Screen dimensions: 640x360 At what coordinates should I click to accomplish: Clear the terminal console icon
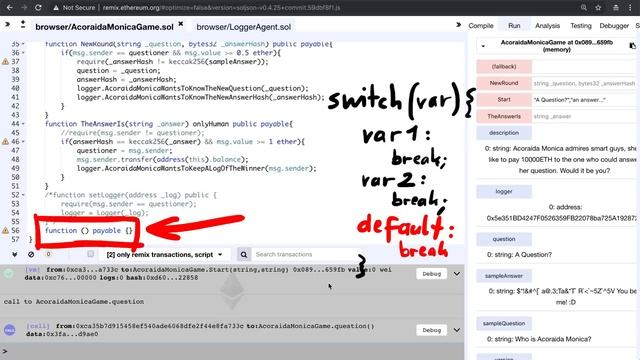31,254
